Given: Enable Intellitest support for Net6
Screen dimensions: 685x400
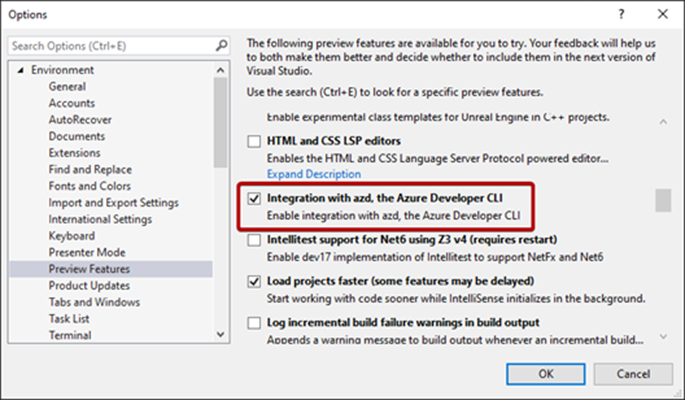Looking at the screenshot, I should click(254, 241).
